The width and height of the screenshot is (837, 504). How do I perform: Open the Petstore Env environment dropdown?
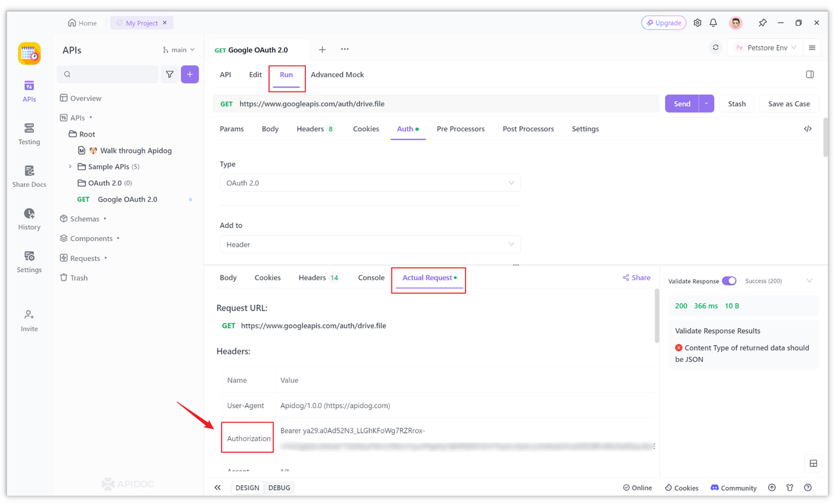pos(765,48)
